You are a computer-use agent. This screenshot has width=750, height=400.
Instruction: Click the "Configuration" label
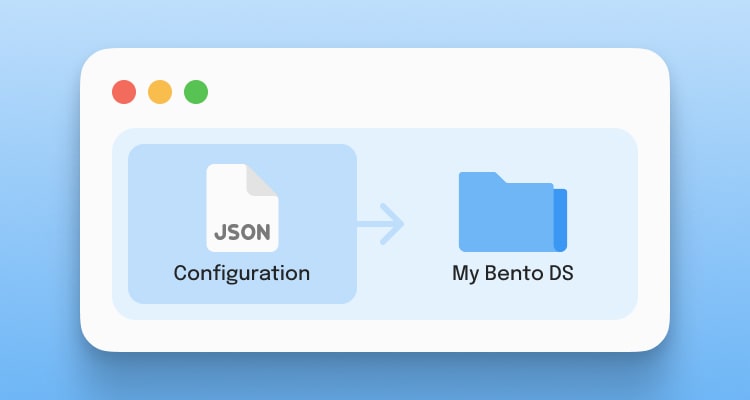click(242, 272)
